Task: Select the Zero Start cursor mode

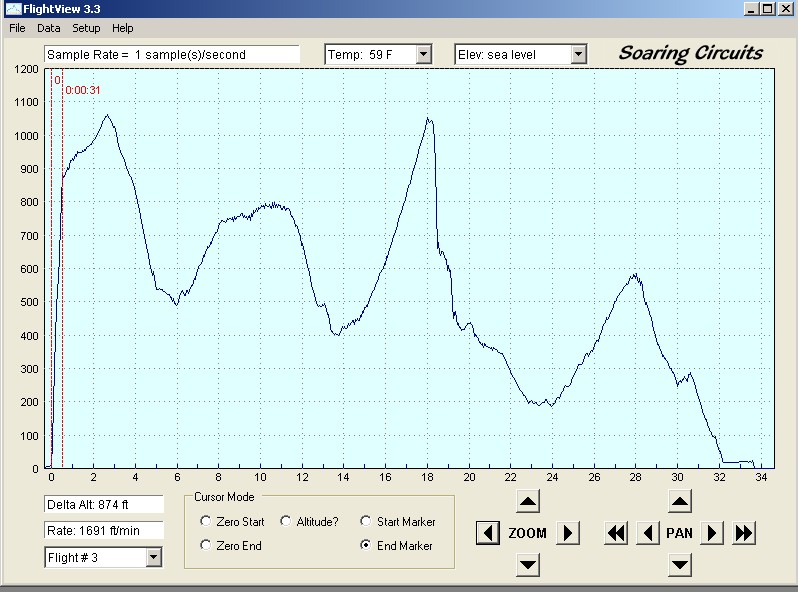Action: point(206,521)
